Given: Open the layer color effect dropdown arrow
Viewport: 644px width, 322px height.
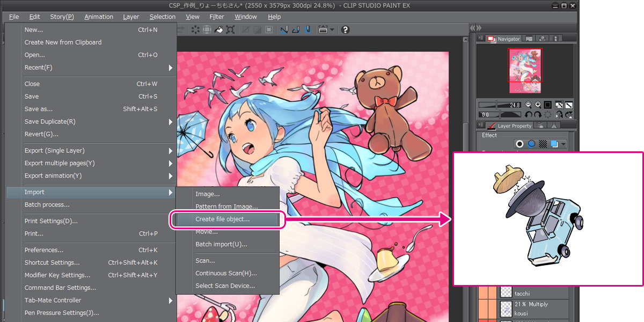Looking at the screenshot, I should (563, 144).
